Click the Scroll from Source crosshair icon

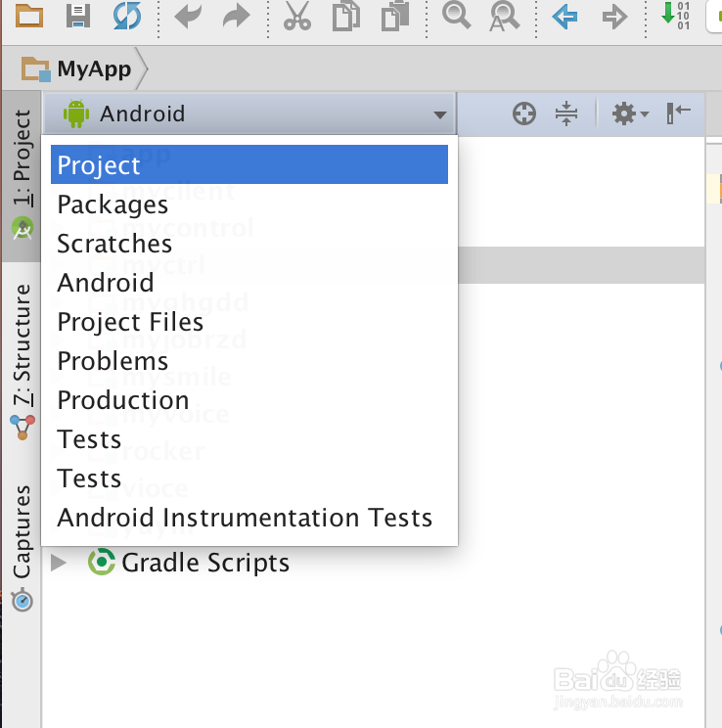(524, 114)
